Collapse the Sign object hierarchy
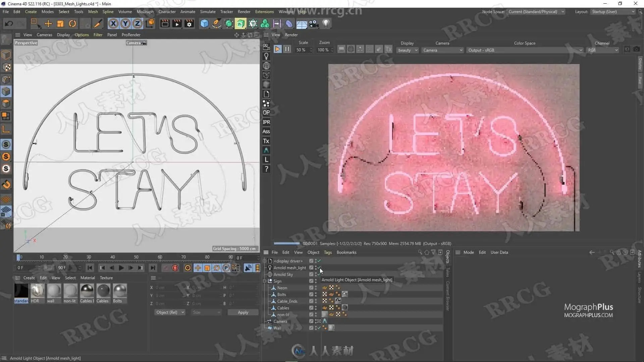 click(265, 281)
